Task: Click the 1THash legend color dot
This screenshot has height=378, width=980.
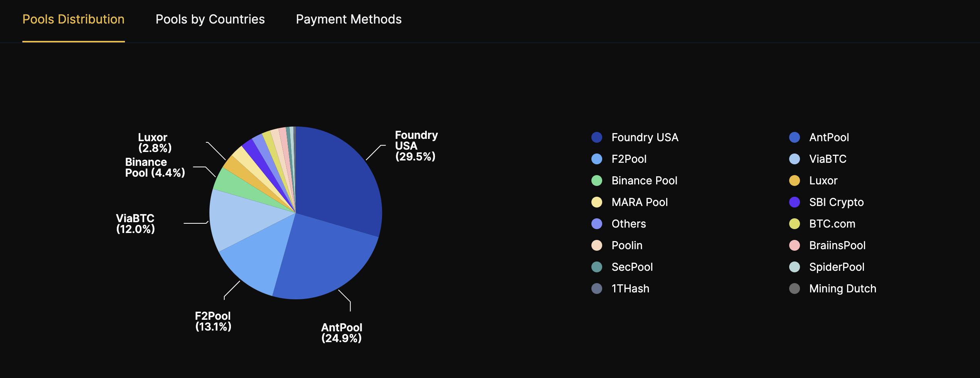Action: (597, 289)
